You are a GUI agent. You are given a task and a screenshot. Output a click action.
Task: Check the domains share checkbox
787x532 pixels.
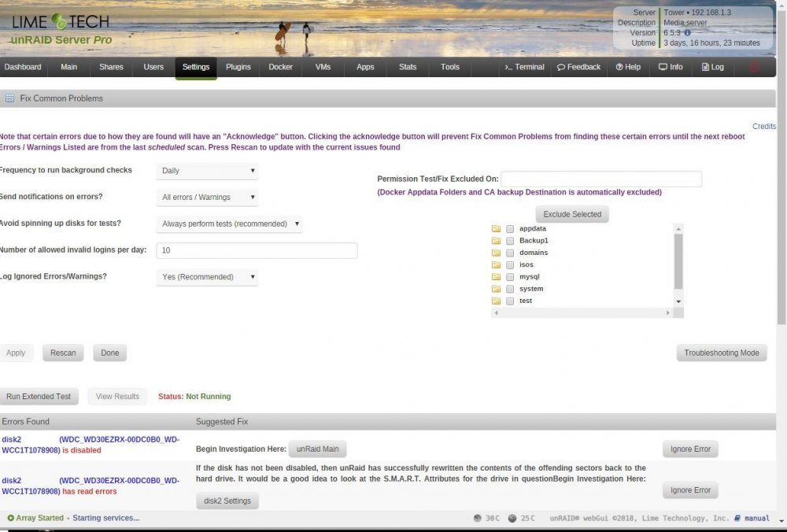coord(510,253)
